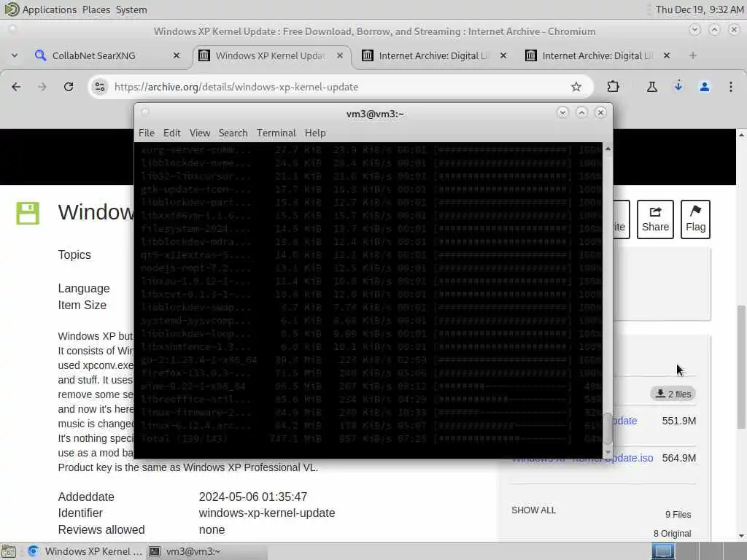Go back in Chromium browser
The width and height of the screenshot is (747, 560).
click(x=16, y=87)
